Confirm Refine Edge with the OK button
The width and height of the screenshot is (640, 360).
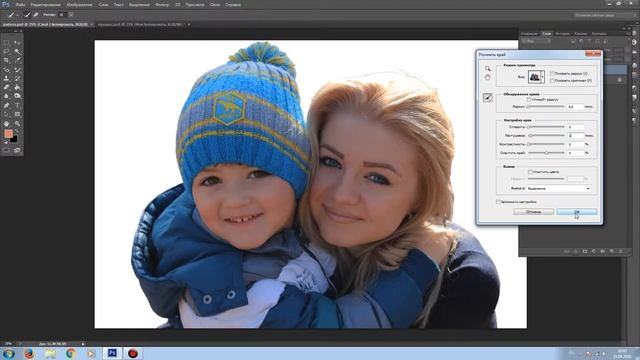(576, 212)
